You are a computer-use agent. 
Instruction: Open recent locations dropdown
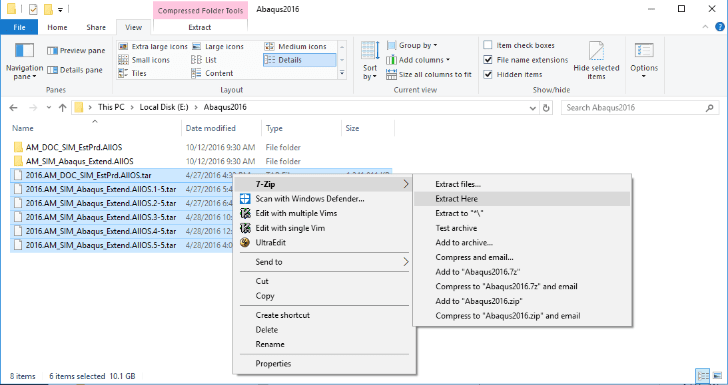[x=49, y=108]
